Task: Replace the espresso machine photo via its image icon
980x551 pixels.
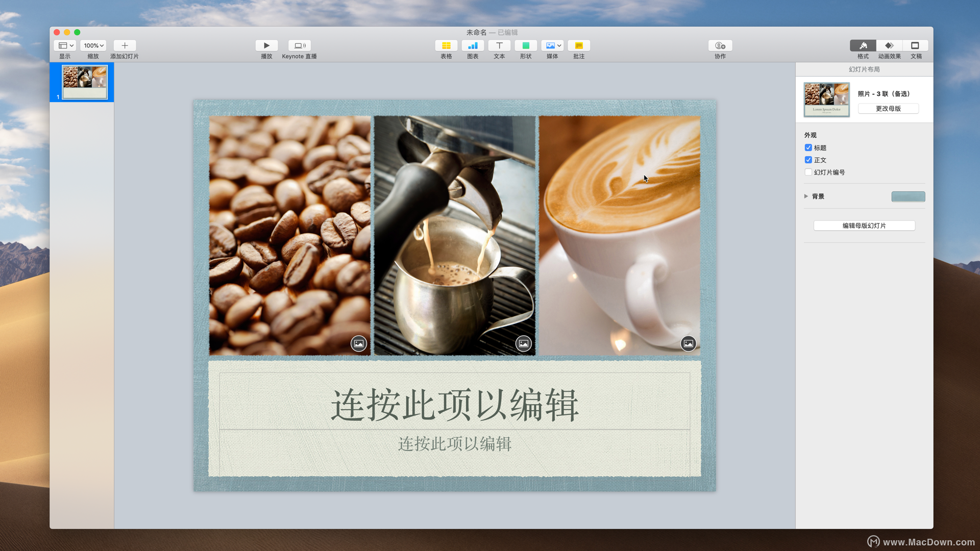Action: 524,343
